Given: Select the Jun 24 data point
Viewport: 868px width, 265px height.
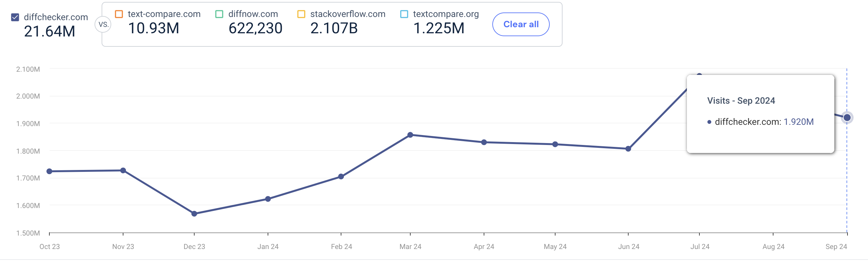Looking at the screenshot, I should point(628,149).
